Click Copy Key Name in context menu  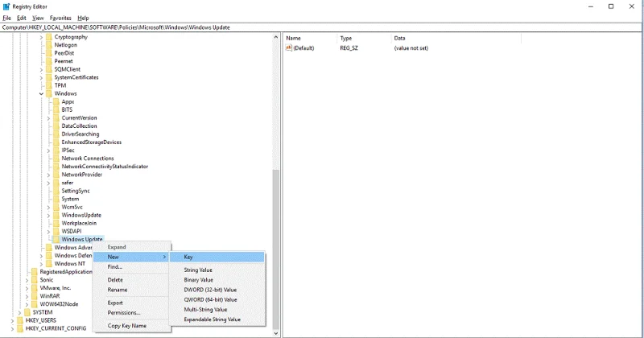point(131,326)
